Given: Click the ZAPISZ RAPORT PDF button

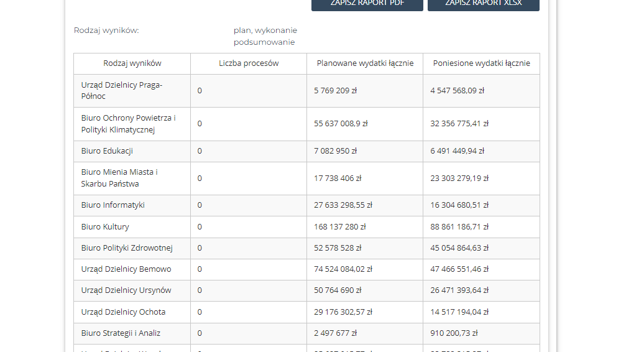Looking at the screenshot, I should pyautogui.click(x=367, y=4).
